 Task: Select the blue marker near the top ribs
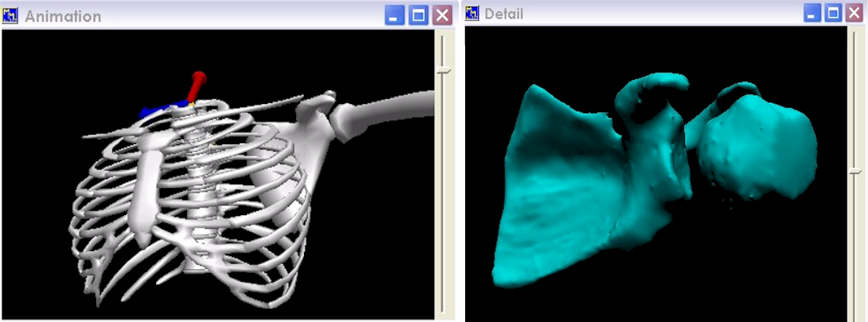tap(154, 111)
